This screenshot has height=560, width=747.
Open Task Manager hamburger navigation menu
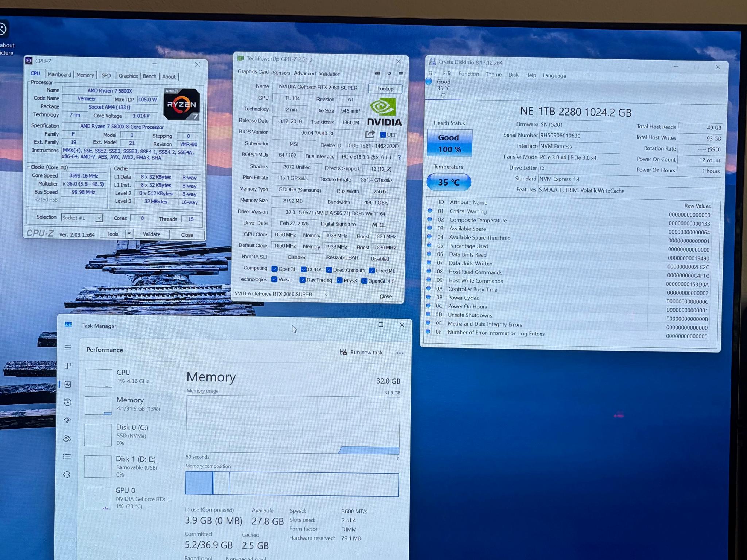click(68, 348)
